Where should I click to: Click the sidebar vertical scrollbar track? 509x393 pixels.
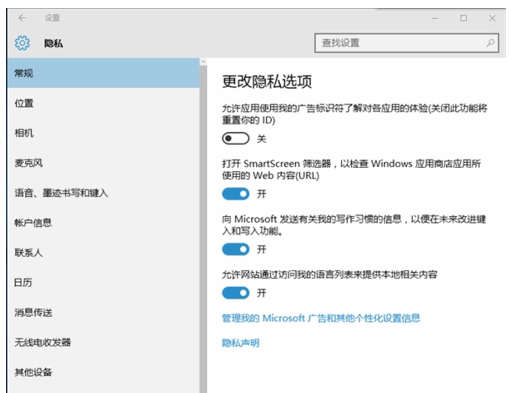click(203, 229)
